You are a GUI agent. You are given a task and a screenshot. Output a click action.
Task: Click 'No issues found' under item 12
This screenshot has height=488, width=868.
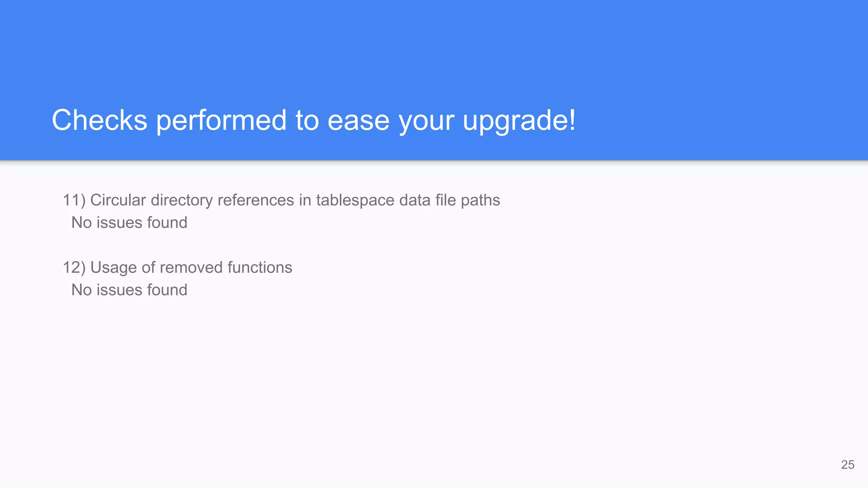129,290
